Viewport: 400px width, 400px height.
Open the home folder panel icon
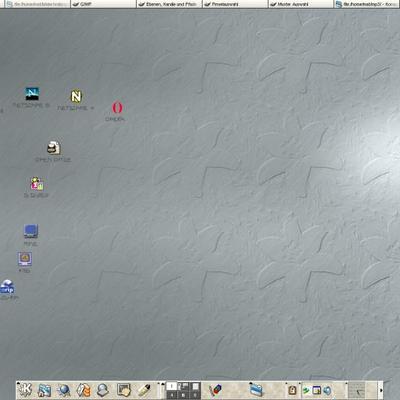[x=45, y=390]
